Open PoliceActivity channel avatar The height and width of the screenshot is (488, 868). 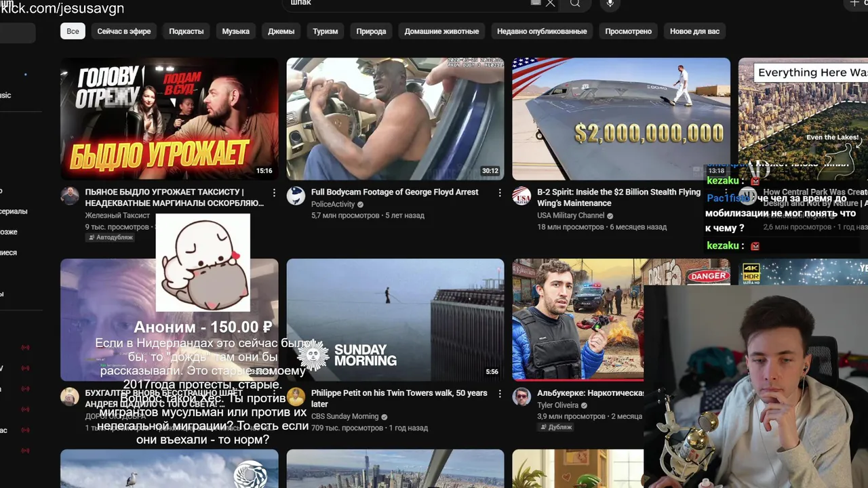pos(296,196)
